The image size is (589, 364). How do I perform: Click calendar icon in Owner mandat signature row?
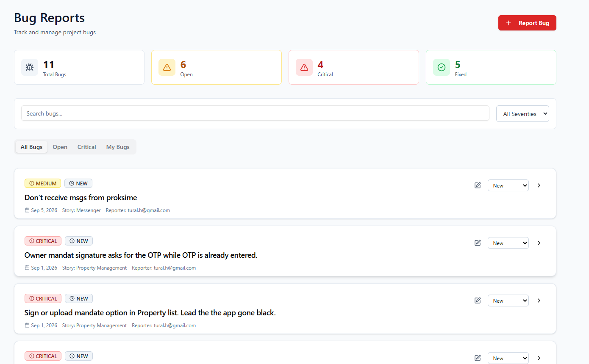pos(27,268)
